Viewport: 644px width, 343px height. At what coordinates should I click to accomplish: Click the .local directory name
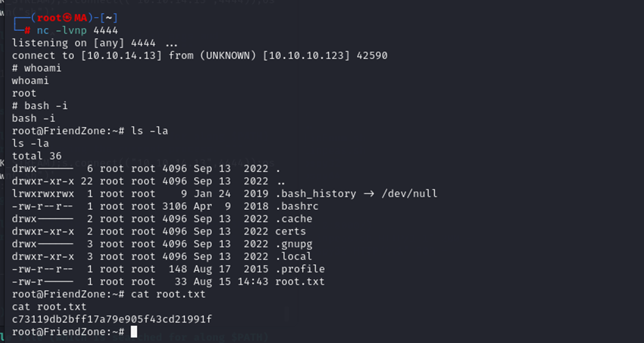(x=294, y=257)
